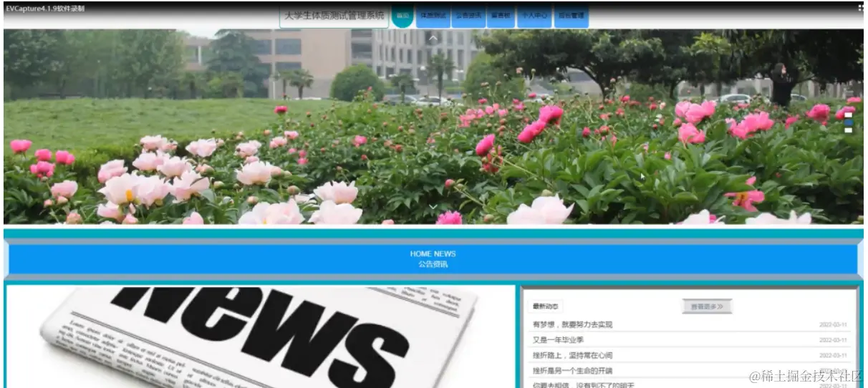Click the HOME NEWS 公告资讯 heading
This screenshot has height=388, width=868.
(x=433, y=259)
